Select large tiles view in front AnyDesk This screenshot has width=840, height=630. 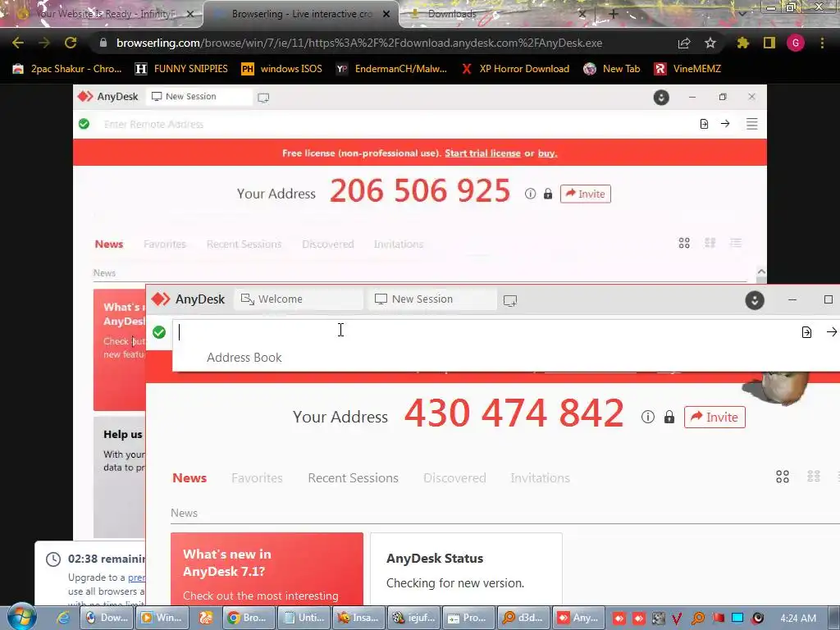coord(782,477)
